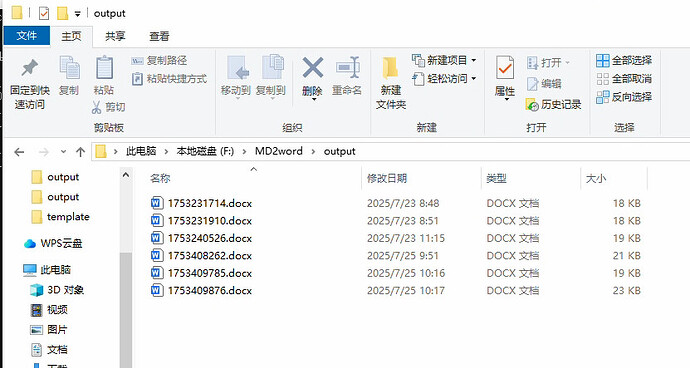Go up one level with the Up arrow

80,152
